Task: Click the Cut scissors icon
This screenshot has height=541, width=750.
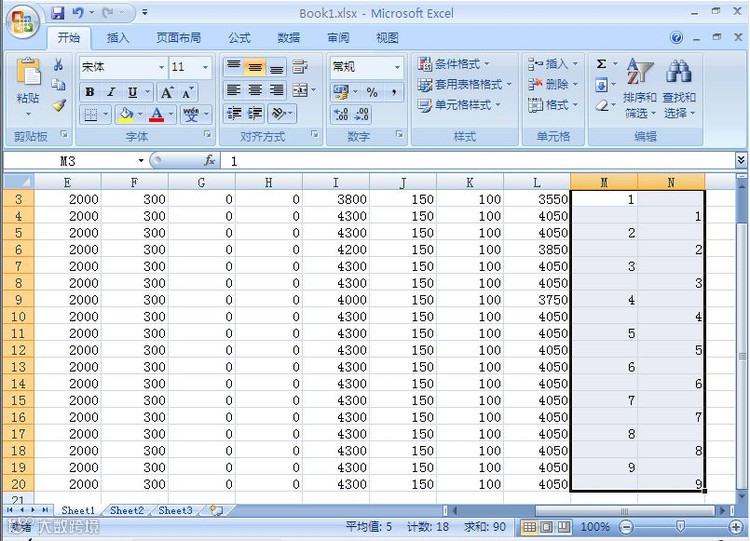Action: click(x=58, y=65)
